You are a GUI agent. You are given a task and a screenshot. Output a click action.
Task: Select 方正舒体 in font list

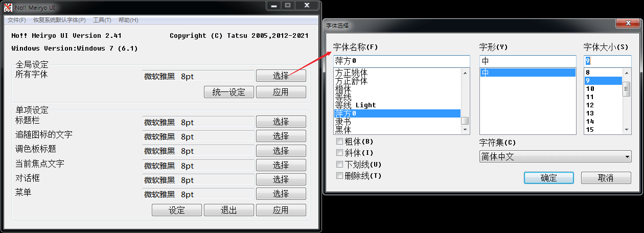[x=397, y=81]
